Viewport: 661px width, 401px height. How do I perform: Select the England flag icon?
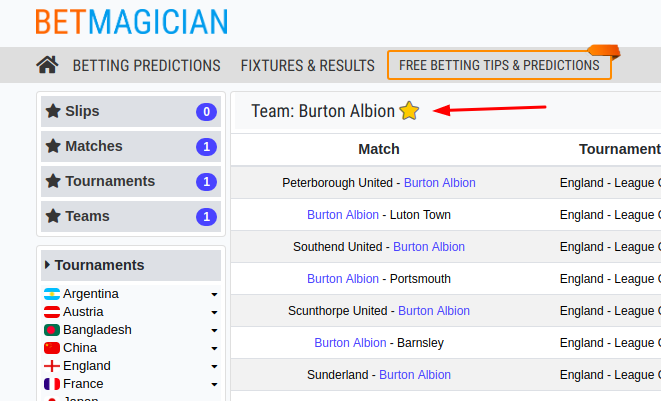coord(52,366)
